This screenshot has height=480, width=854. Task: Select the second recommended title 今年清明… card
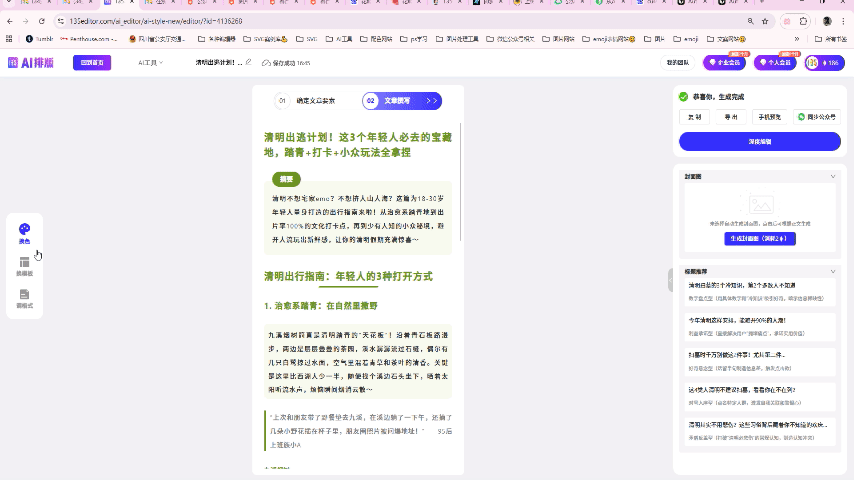click(760, 326)
